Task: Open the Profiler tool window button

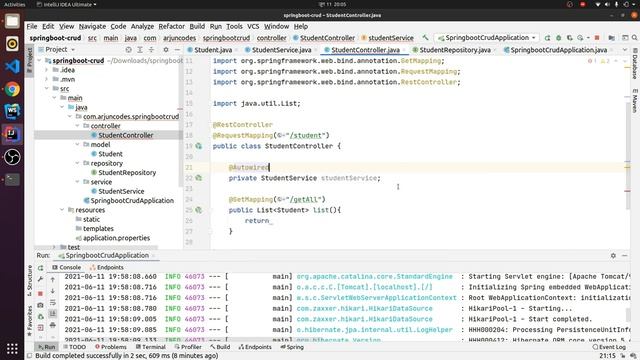Action: click(x=188, y=347)
